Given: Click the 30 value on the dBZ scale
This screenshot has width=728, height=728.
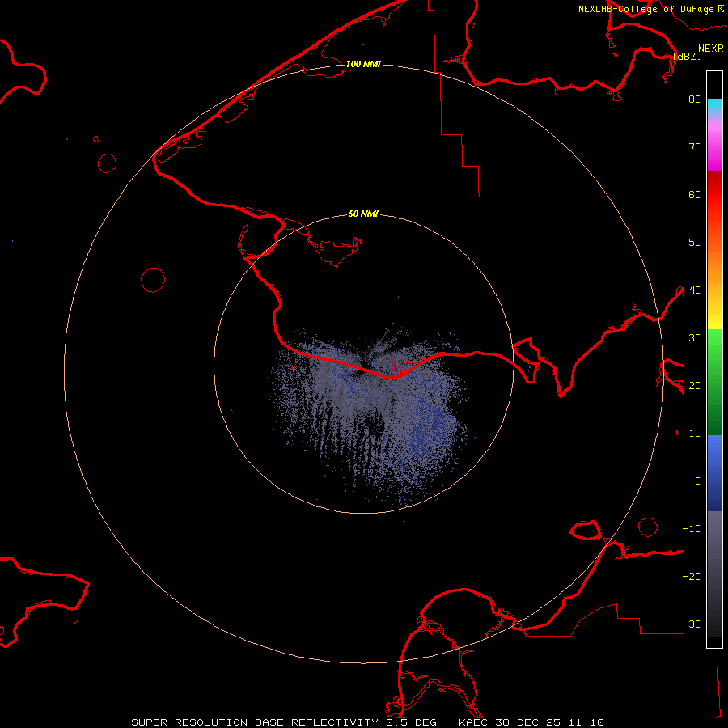Looking at the screenshot, I should tap(695, 337).
